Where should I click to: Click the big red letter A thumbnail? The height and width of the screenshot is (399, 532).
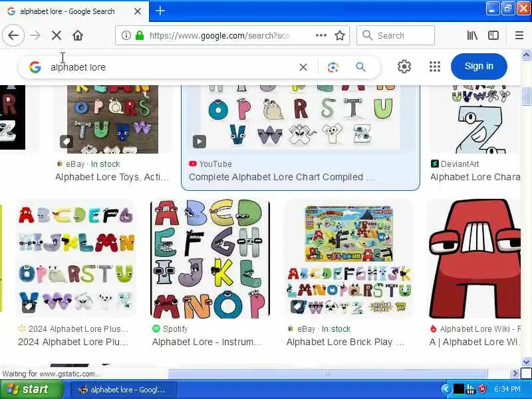click(474, 259)
